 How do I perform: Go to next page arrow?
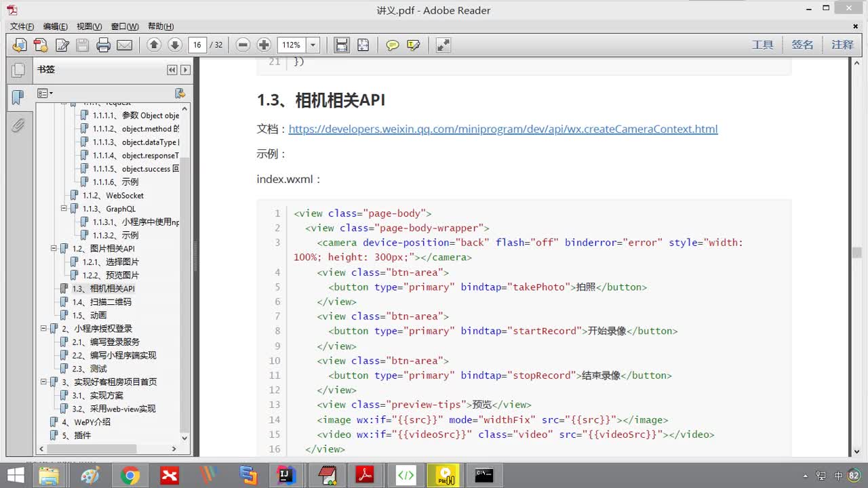(175, 45)
